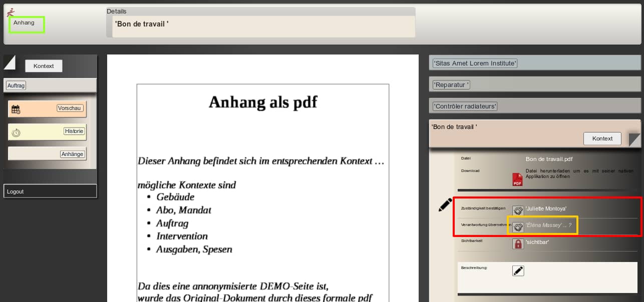This screenshot has width=644, height=302.
Task: Click the red PDF download icon
Action: coord(517,179)
